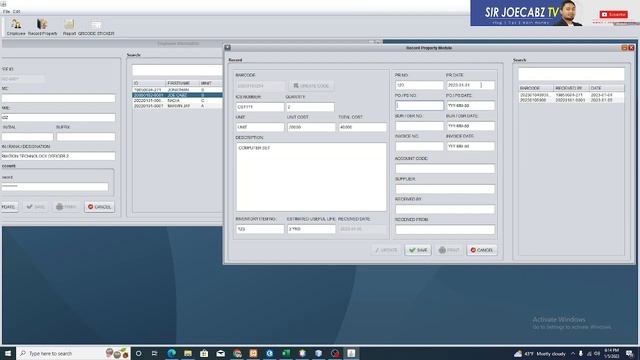Click inside the Description text area
The width and height of the screenshot is (640, 360).
pos(311,177)
